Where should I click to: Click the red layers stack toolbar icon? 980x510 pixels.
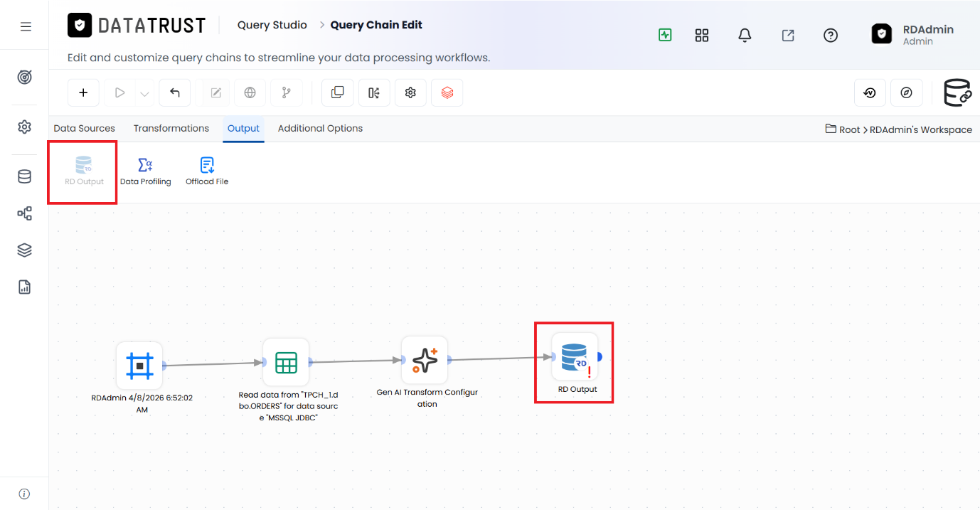point(447,92)
